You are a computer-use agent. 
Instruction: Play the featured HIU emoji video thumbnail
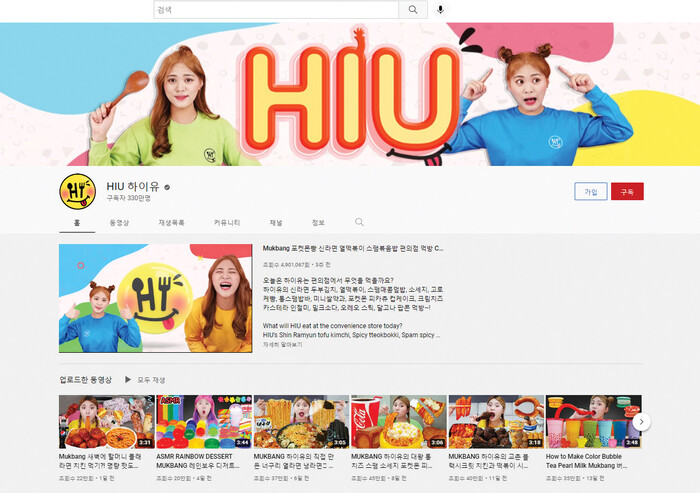155,298
